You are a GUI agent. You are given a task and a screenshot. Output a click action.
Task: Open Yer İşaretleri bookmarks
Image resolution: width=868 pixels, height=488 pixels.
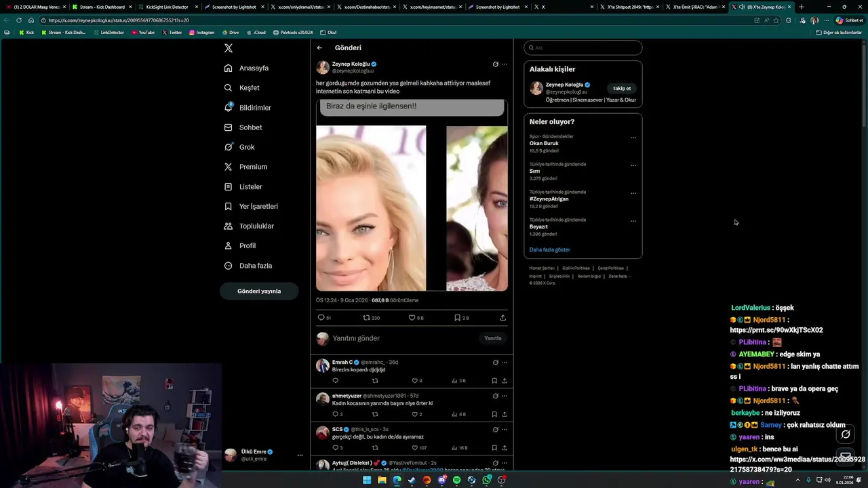point(251,206)
